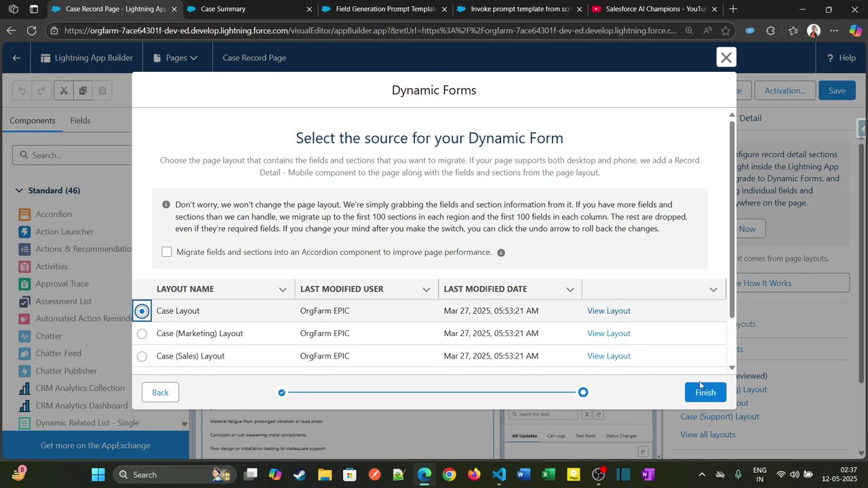
Task: Open Last Modified Date column dropdown
Action: 570,289
